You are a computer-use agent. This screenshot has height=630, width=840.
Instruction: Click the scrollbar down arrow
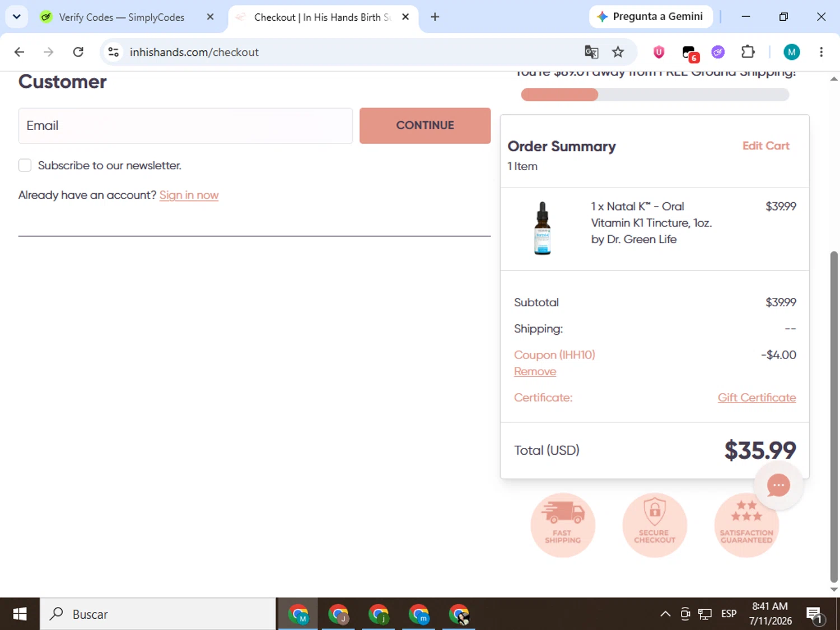click(834, 589)
